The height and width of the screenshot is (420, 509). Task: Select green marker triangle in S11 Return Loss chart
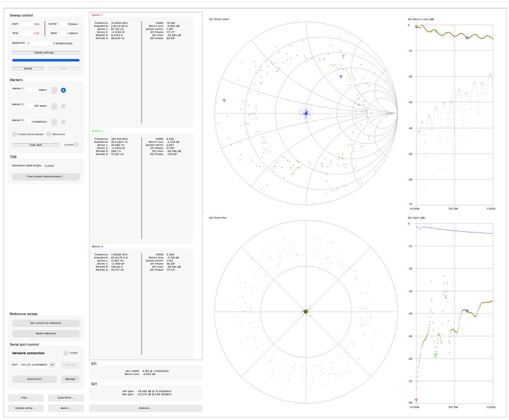pos(436,31)
